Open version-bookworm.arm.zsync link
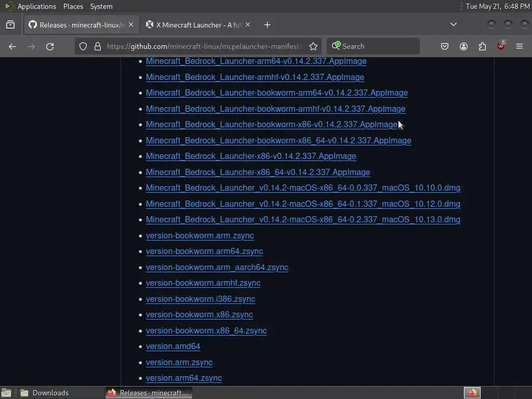 [200, 235]
